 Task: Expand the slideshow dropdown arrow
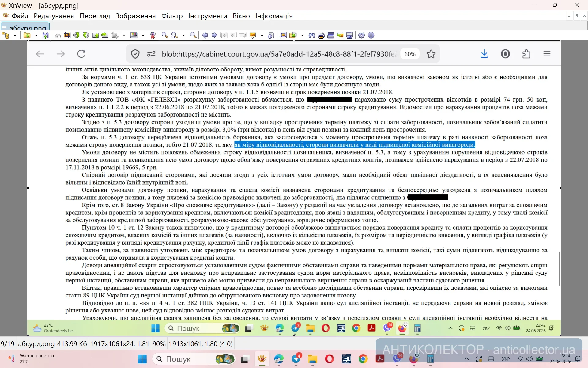point(262,35)
